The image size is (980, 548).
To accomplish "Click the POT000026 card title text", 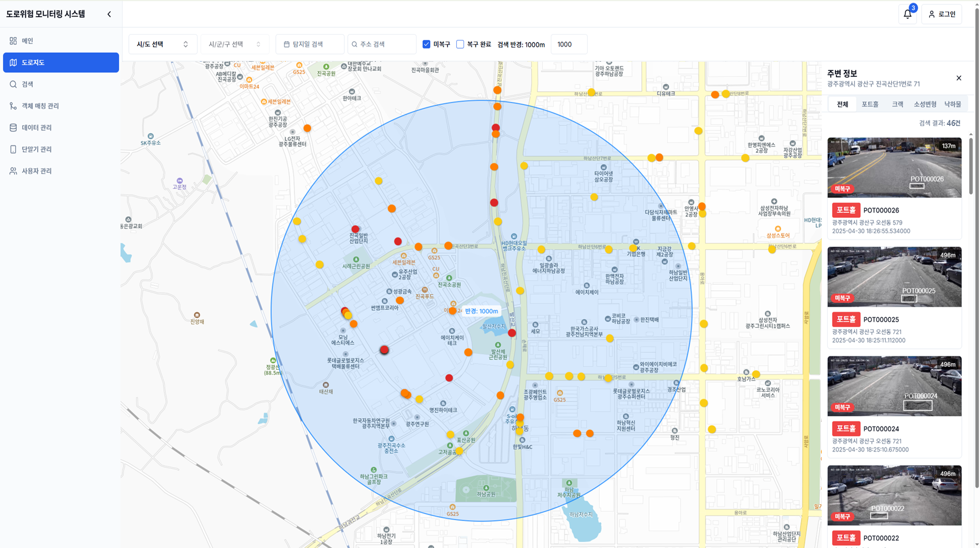I will click(x=881, y=211).
